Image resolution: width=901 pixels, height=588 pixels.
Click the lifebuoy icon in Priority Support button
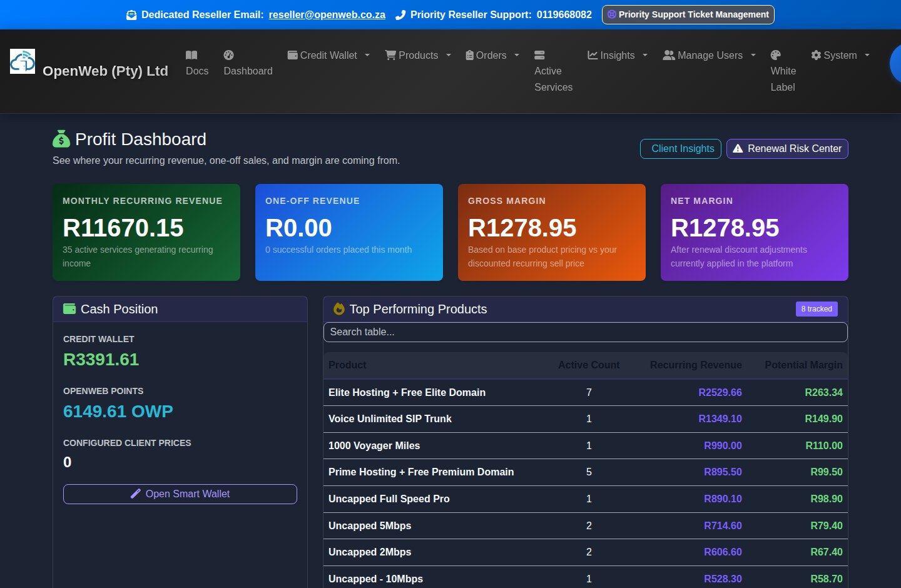[x=612, y=14]
